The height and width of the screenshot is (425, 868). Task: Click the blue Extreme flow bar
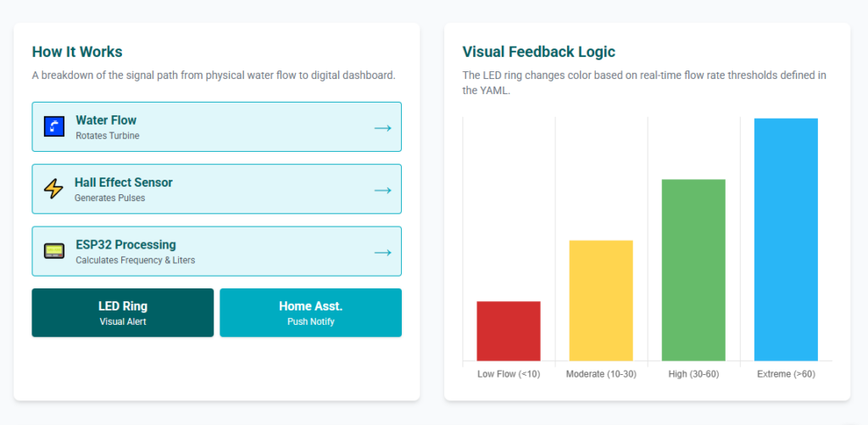click(786, 239)
